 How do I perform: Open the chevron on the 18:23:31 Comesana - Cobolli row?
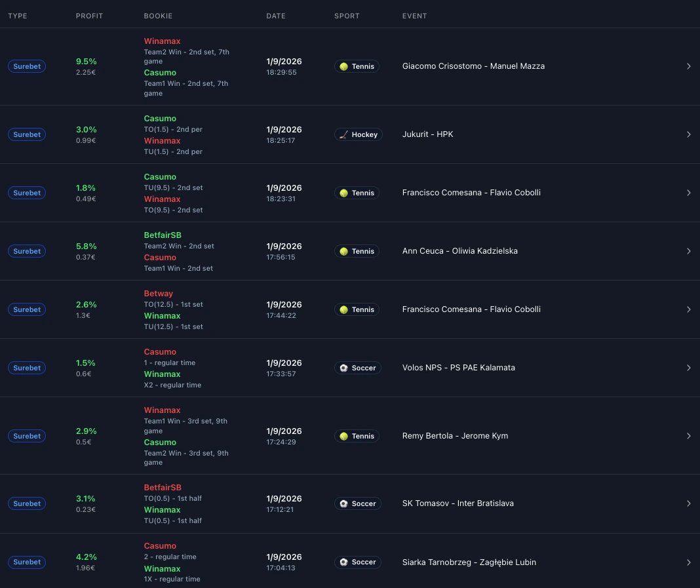pos(689,193)
